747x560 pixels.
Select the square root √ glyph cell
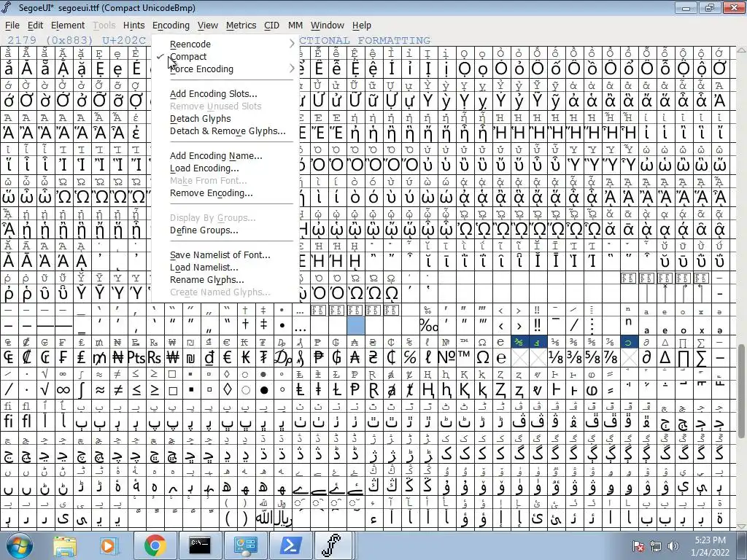(44, 390)
